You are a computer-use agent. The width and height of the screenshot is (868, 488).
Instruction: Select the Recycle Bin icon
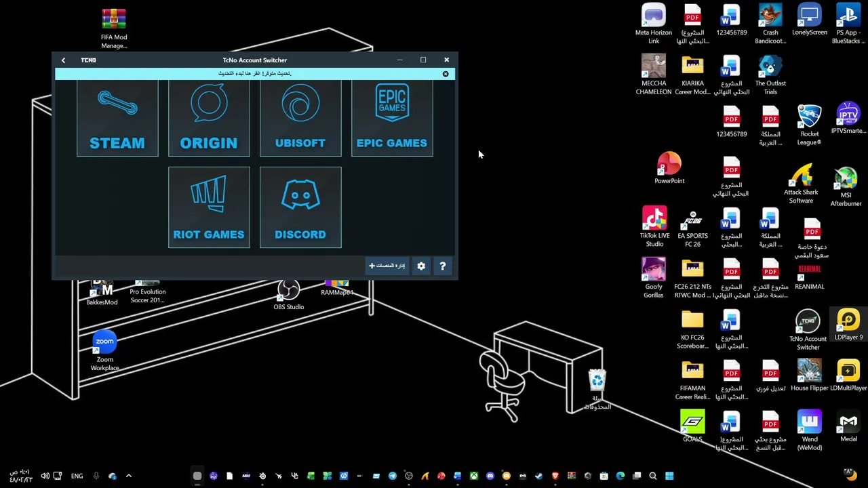(597, 390)
